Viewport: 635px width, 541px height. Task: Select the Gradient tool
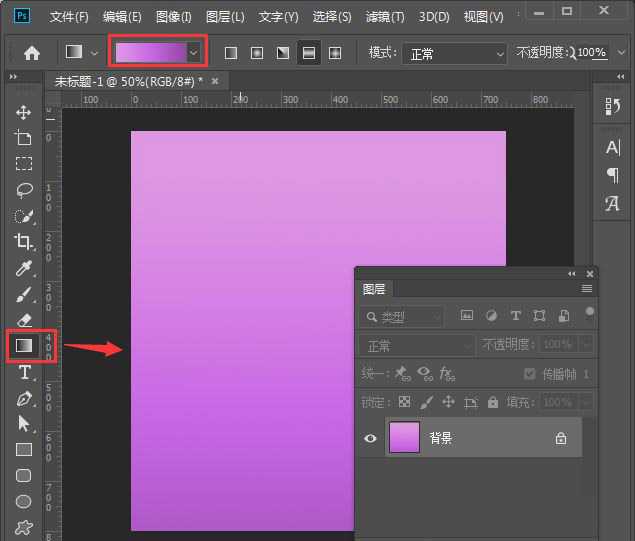point(23,346)
